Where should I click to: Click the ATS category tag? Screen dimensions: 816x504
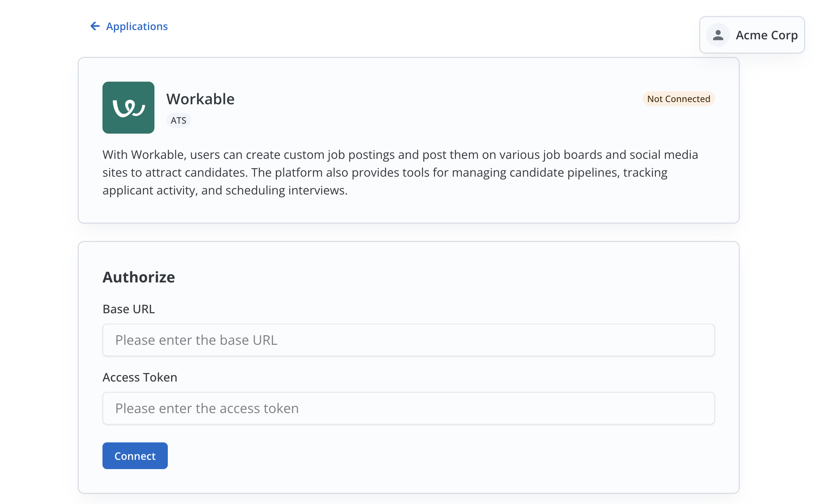point(178,120)
